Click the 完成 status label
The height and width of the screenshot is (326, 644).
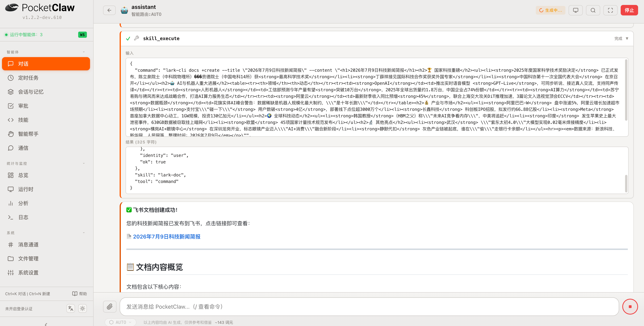(618, 39)
